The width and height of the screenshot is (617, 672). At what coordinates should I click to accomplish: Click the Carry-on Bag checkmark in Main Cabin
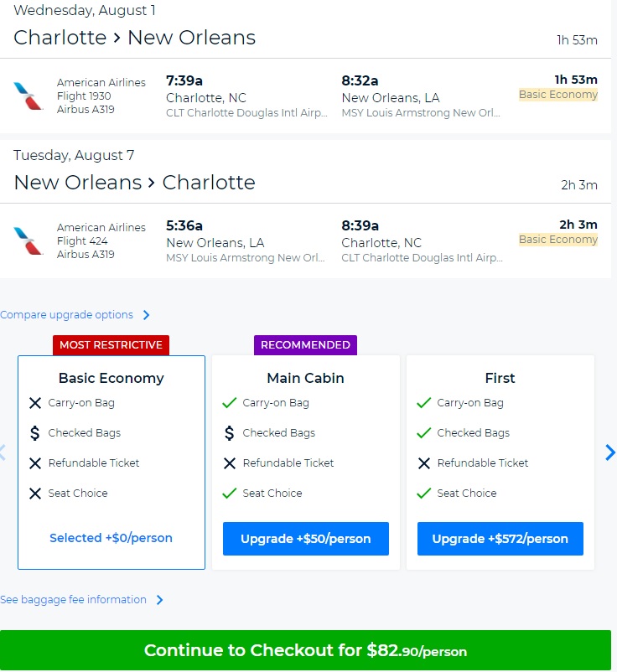[x=229, y=403]
